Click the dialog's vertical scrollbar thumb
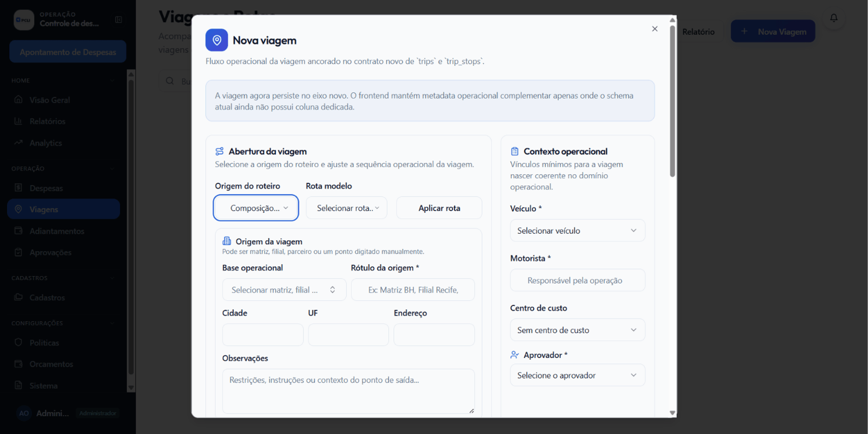This screenshot has width=868, height=434. coord(673,101)
